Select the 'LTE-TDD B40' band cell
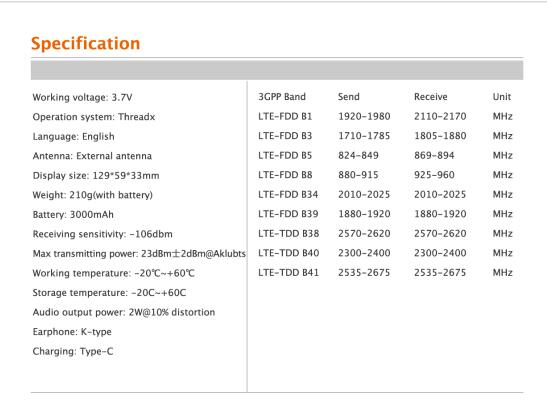Viewport: 547px width, 401px height. (289, 253)
